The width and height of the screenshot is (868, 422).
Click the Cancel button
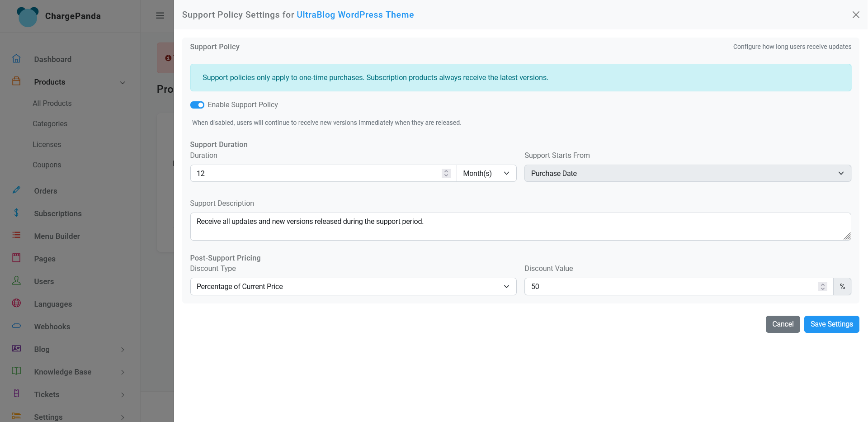[783, 324]
